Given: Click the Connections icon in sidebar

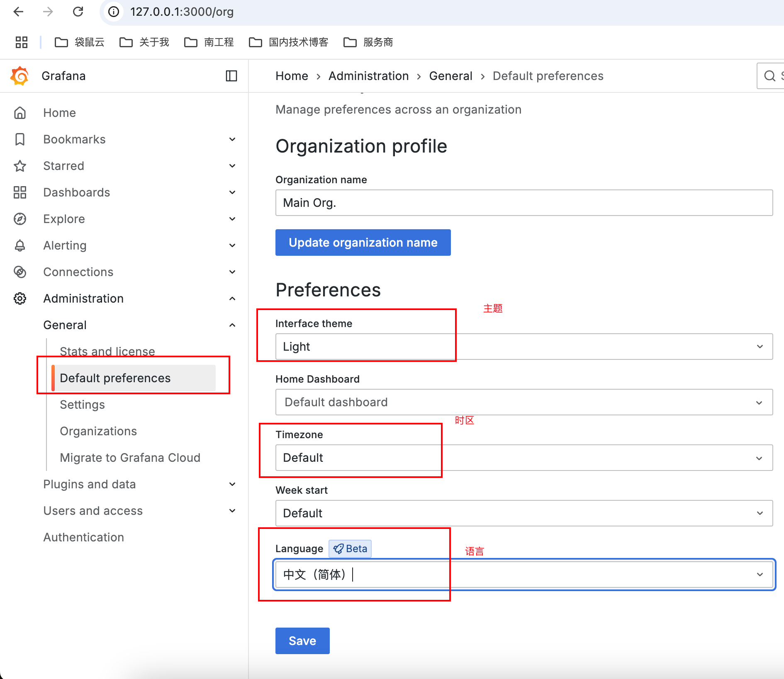Looking at the screenshot, I should (x=20, y=272).
